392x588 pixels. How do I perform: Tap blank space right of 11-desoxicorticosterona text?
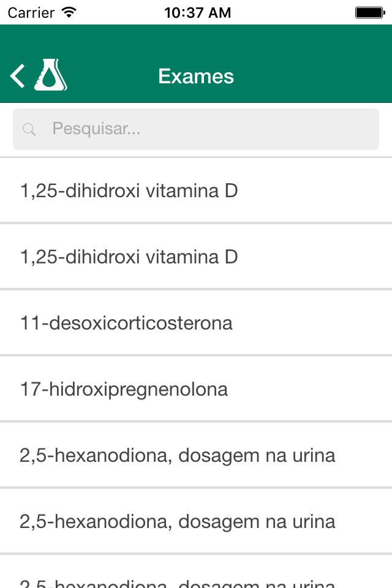pyautogui.click(x=311, y=323)
